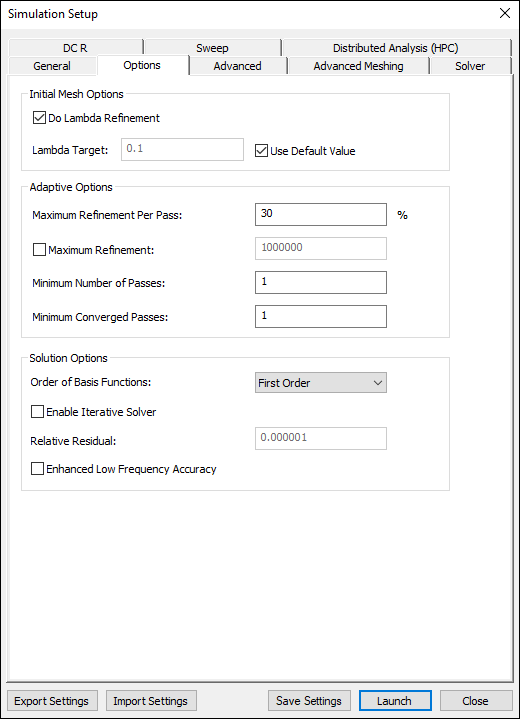Click the Adaptive Options group label
Screen dimensions: 520x719
click(71, 187)
